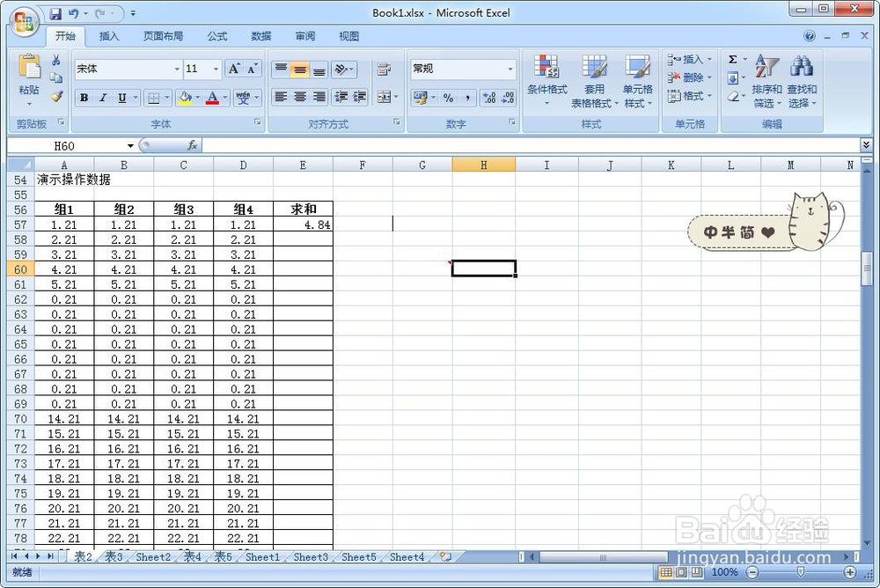Copy the selection with the copy icon
The image size is (880, 588).
(55, 77)
